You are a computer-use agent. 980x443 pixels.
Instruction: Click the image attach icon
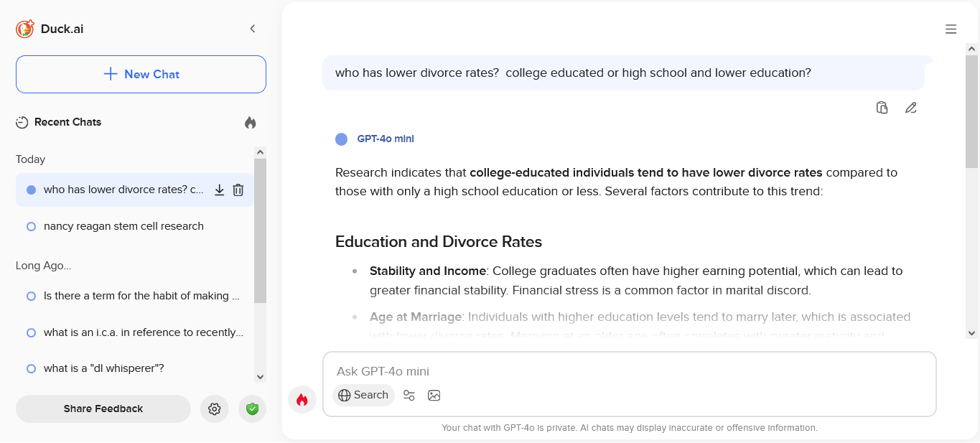click(x=434, y=395)
